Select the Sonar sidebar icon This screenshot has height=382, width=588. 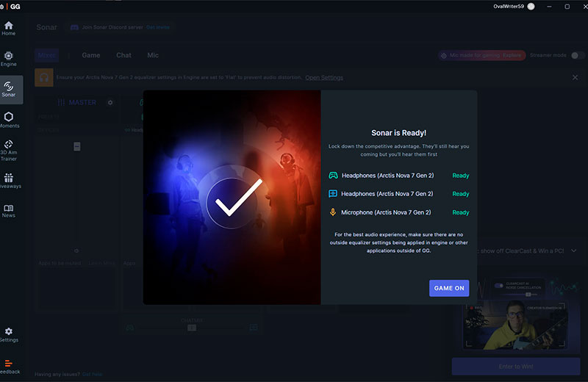click(9, 90)
